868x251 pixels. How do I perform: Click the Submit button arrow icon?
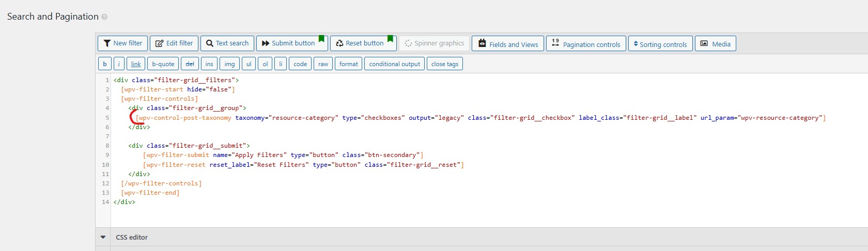click(x=266, y=43)
